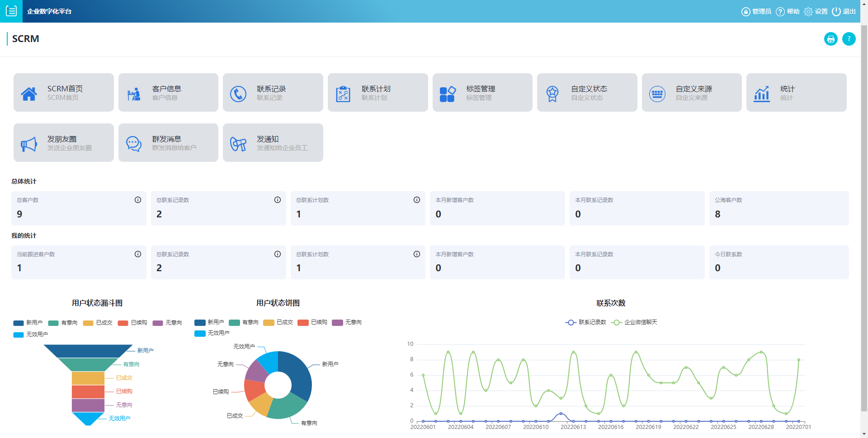Toggle 有意向 legend in pie chart
868x438 pixels.
tap(244, 322)
